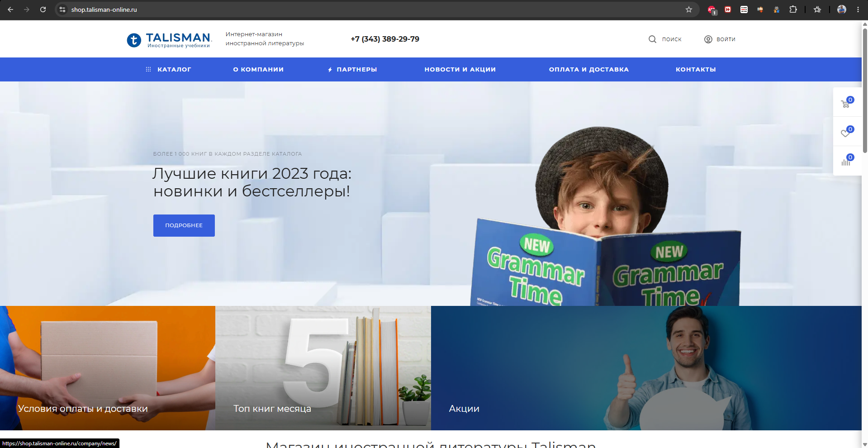Open the red extension icon with badge
Screen dimensions: 868x448
[711, 10]
